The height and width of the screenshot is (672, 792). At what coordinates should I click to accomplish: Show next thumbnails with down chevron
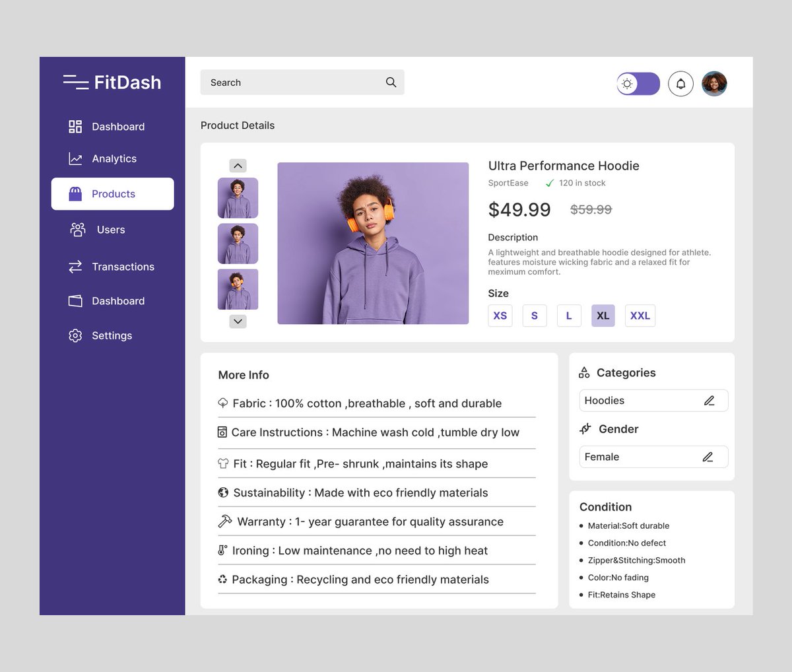pos(238,321)
